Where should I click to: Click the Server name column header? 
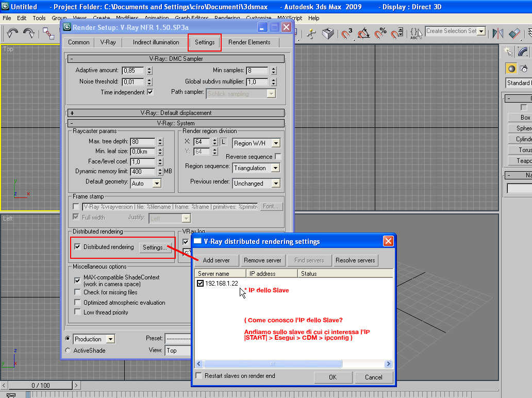(220, 273)
